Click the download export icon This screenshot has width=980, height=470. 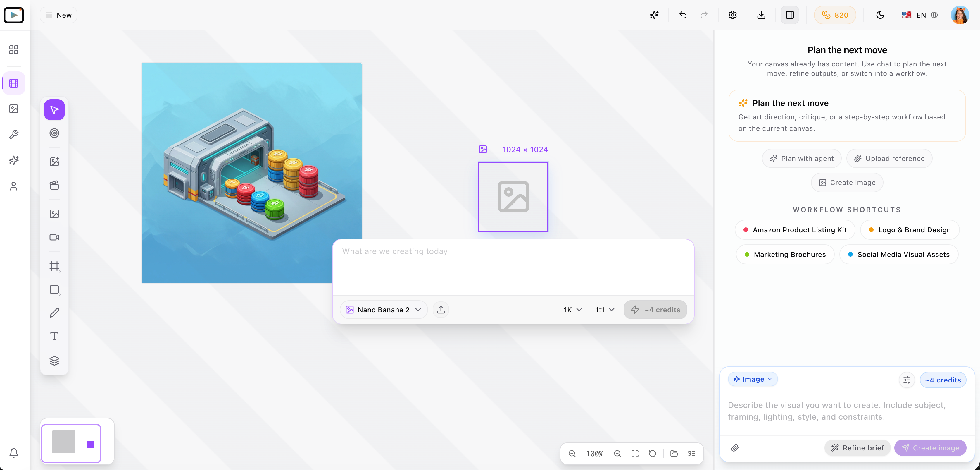point(761,15)
